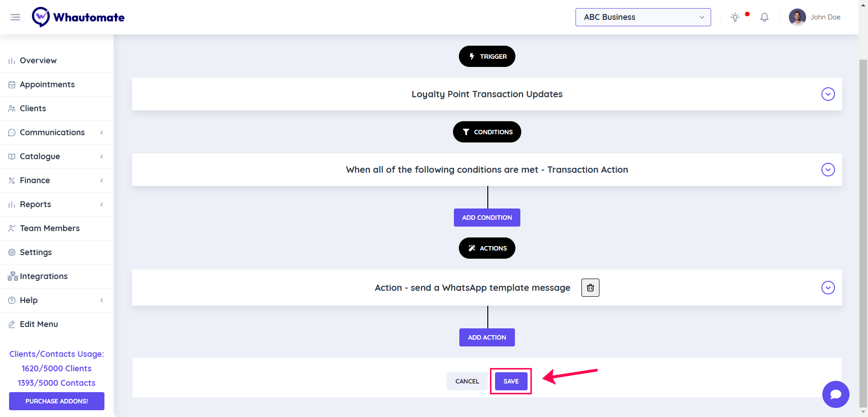Click Purchase Addons button
The width and height of the screenshot is (868, 417).
click(x=57, y=401)
